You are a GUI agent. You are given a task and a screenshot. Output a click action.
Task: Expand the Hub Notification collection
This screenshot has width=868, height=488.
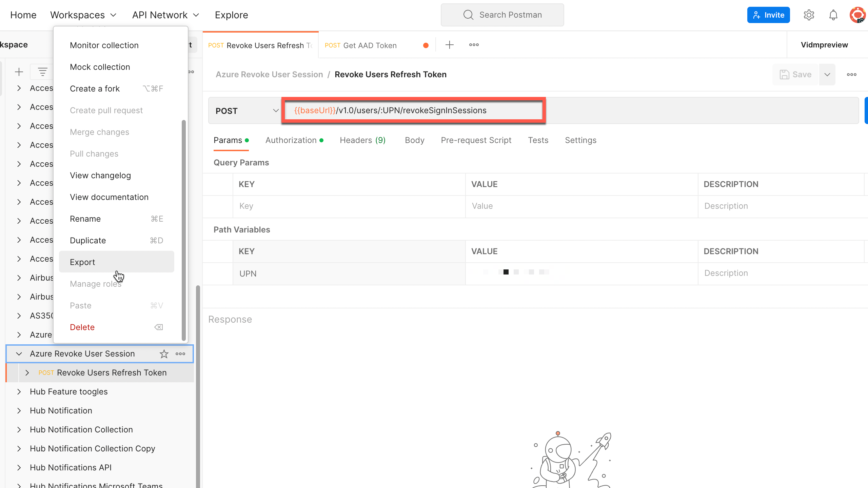coord(19,411)
